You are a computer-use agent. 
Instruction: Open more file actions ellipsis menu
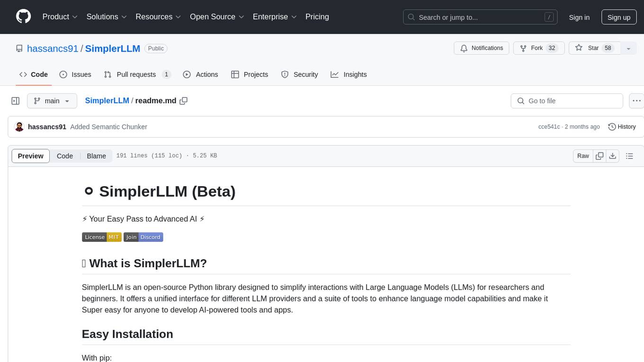pyautogui.click(x=637, y=101)
